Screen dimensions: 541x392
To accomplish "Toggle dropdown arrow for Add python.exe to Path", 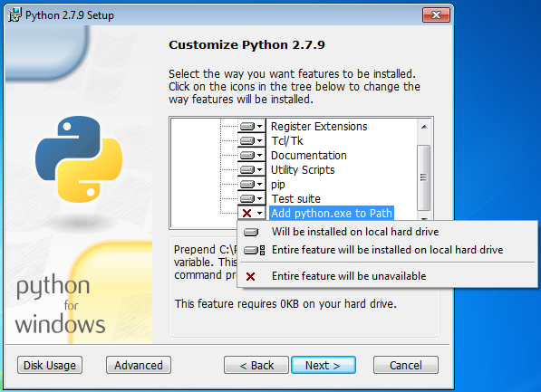I will [x=260, y=214].
